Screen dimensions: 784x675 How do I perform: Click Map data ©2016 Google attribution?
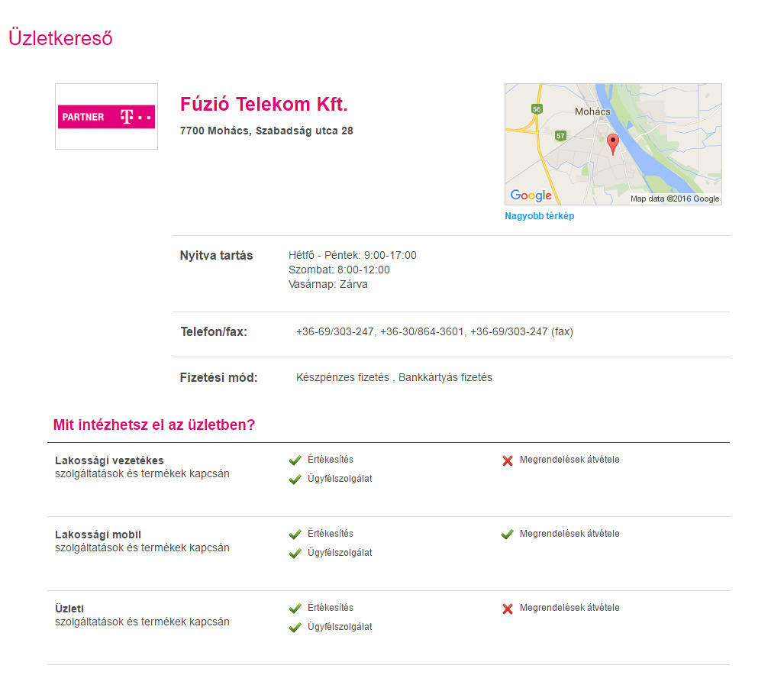pyautogui.click(x=675, y=199)
